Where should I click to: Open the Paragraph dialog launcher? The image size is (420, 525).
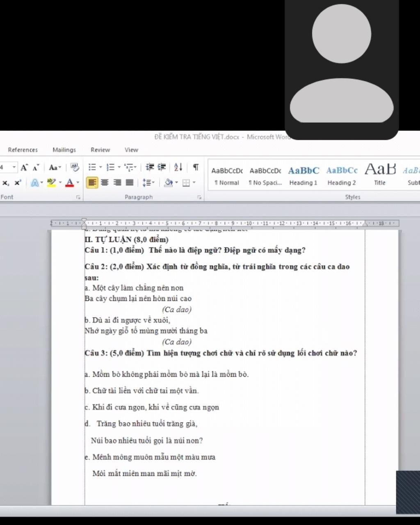coord(199,197)
